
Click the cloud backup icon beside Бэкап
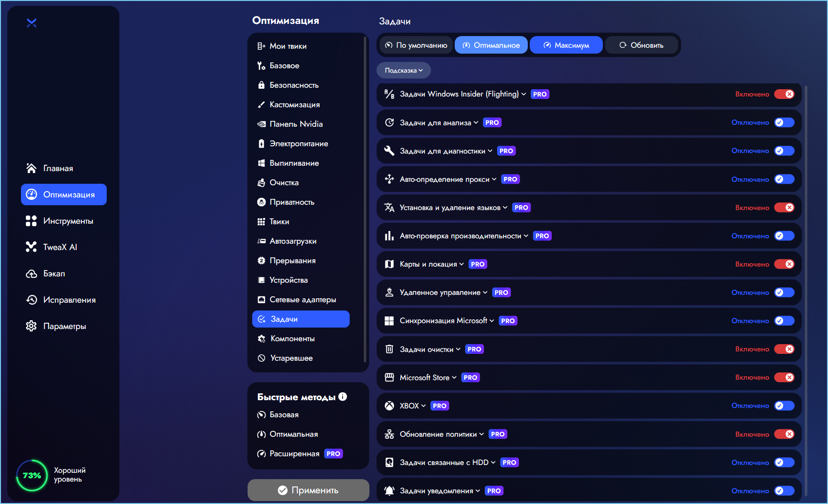pos(31,273)
